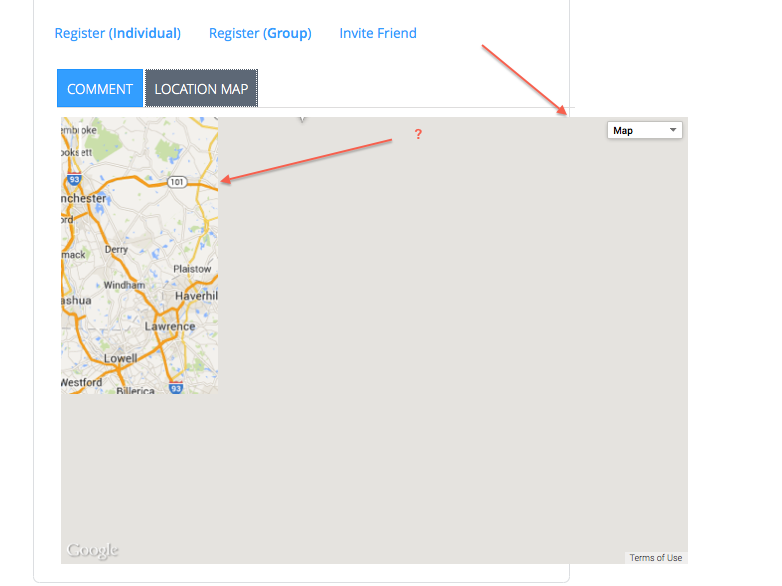Click the Route 101 highway shield
Image resolution: width=782 pixels, height=586 pixels.
tap(177, 182)
